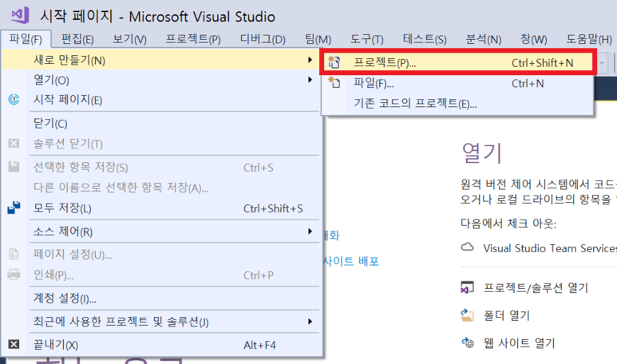The width and height of the screenshot is (617, 364).
Task: Click the new file icon beside 파일(F)...
Action: pyautogui.click(x=334, y=83)
